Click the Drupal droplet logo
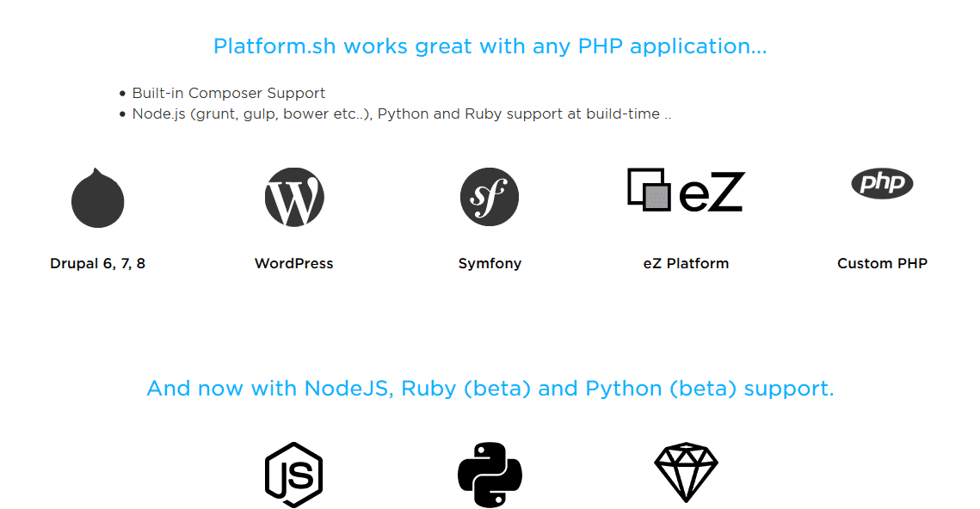980x509 pixels. [97, 199]
